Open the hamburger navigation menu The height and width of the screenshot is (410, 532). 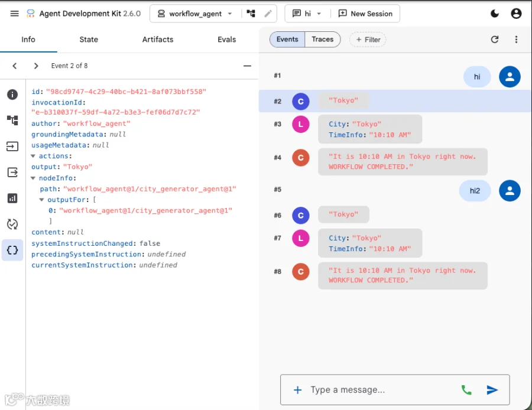coord(14,14)
